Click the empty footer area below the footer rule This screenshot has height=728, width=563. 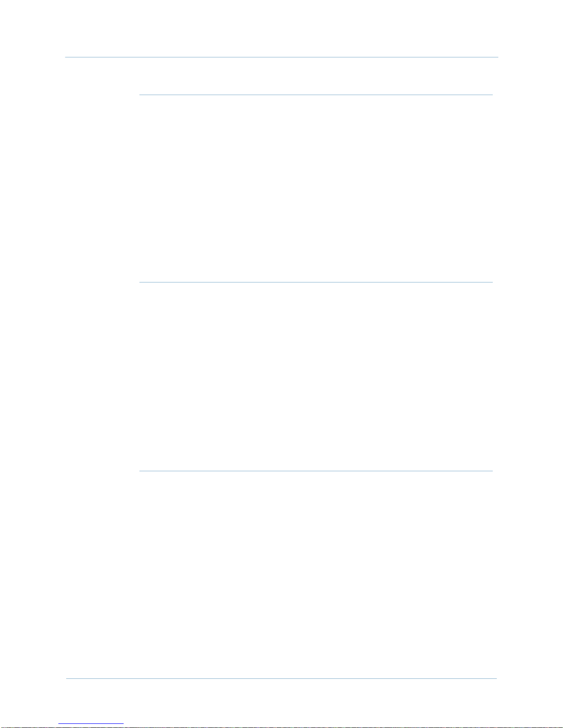click(x=281, y=700)
